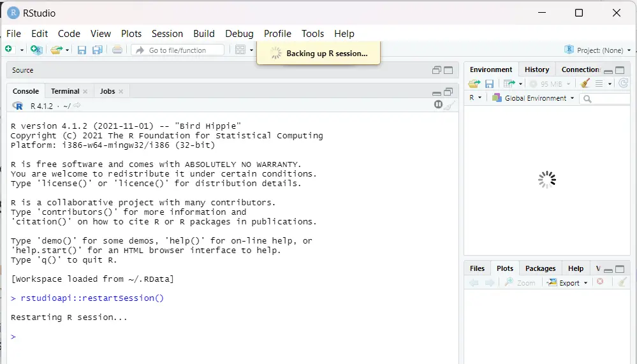Click the Zoom plot button
Image resolution: width=637 pixels, height=364 pixels.
(520, 282)
